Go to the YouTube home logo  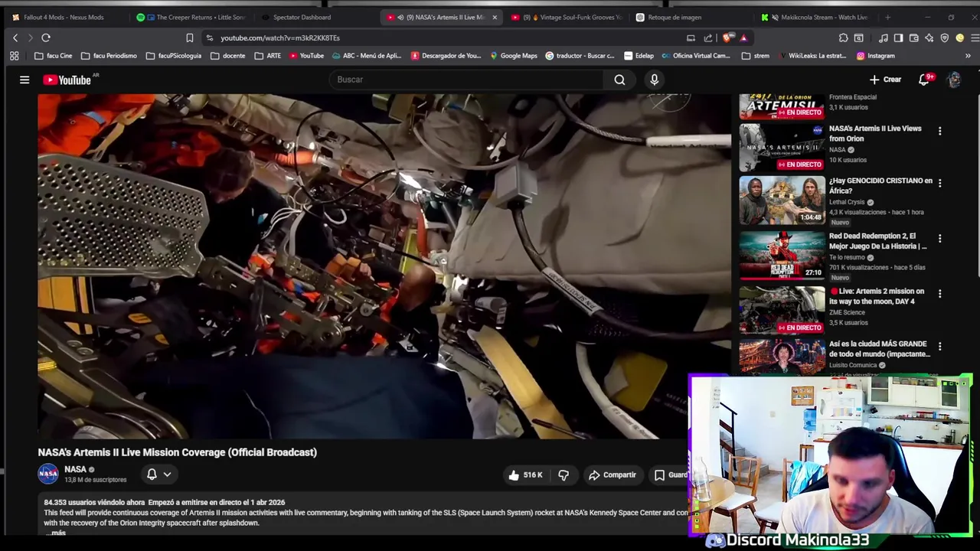tap(67, 80)
